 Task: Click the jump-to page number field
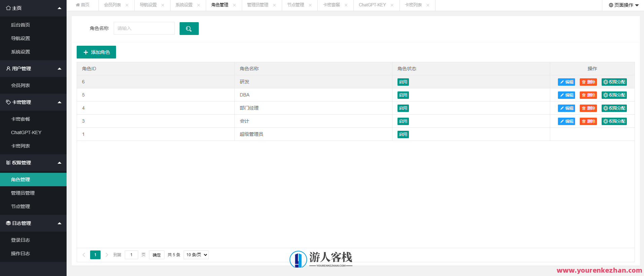point(131,255)
